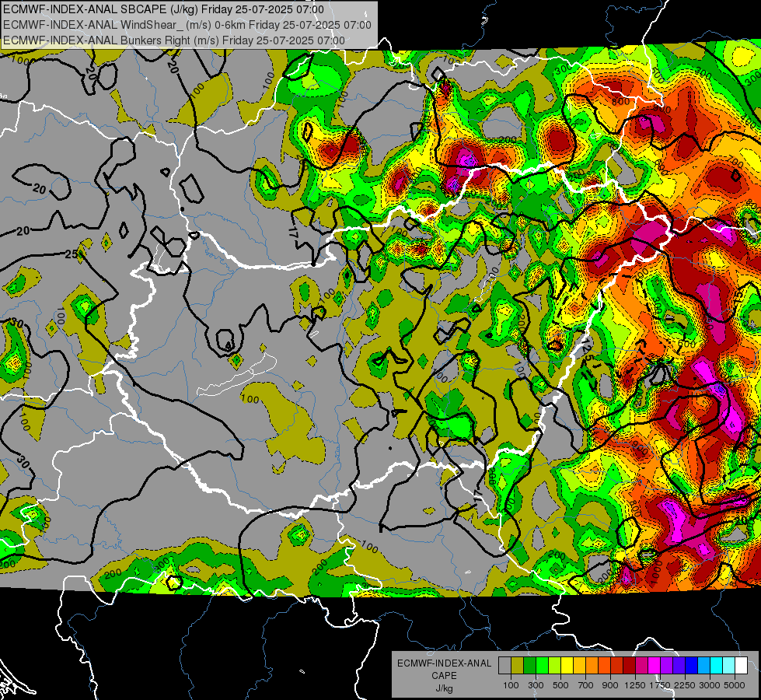Pick the dark green legend swatch
The width and height of the screenshot is (761, 700).
(529, 666)
